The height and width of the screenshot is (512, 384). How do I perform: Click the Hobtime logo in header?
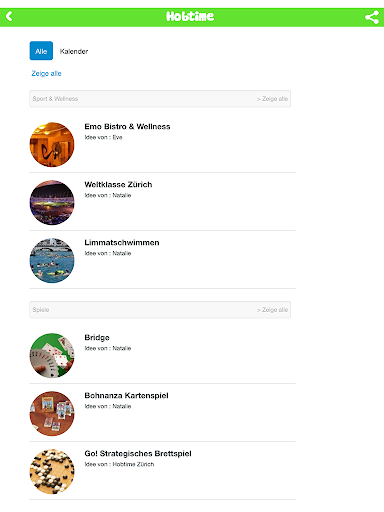(190, 16)
